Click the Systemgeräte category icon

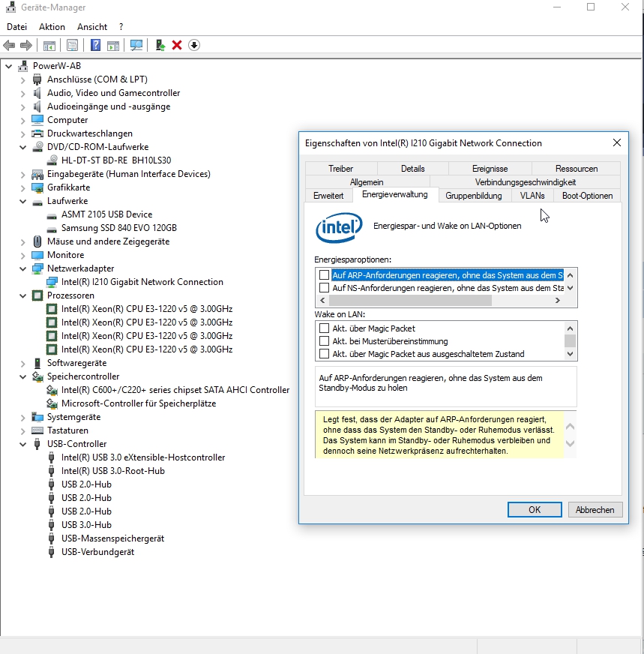click(37, 417)
